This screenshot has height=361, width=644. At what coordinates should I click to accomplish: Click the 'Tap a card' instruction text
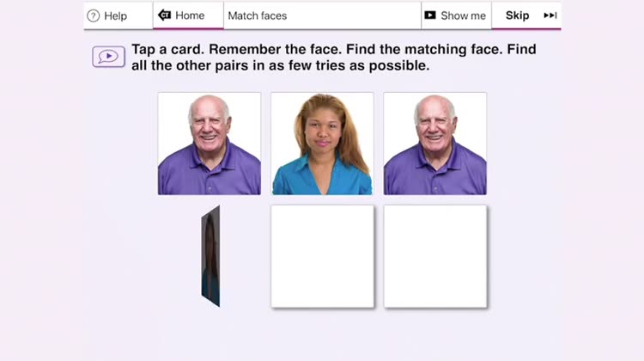point(167,49)
